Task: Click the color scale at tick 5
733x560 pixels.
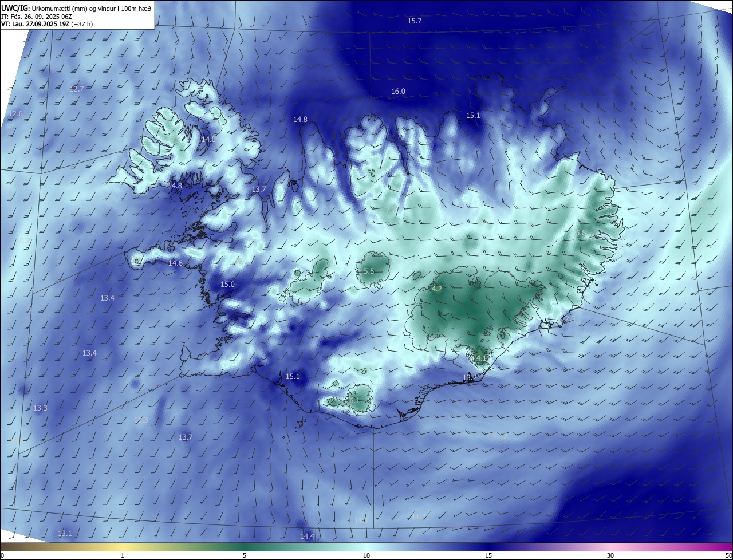Action: pos(245,555)
